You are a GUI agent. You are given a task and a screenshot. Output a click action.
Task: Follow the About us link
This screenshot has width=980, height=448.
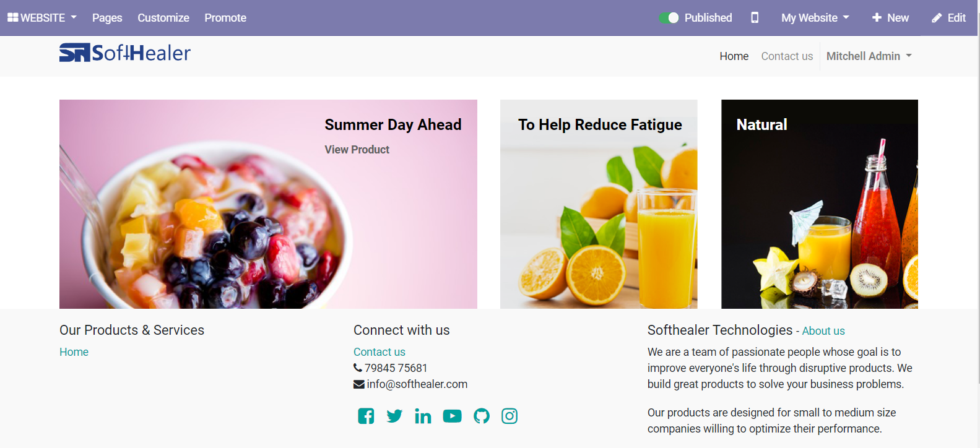(823, 331)
